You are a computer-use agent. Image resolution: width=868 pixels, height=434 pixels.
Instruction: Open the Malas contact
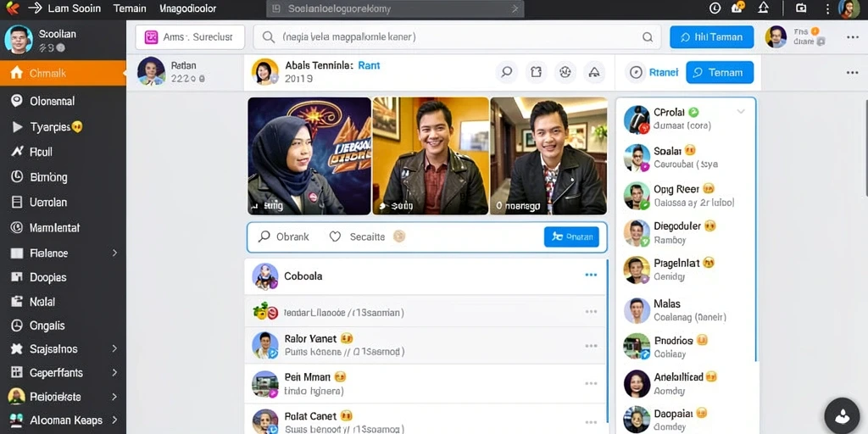(685, 310)
